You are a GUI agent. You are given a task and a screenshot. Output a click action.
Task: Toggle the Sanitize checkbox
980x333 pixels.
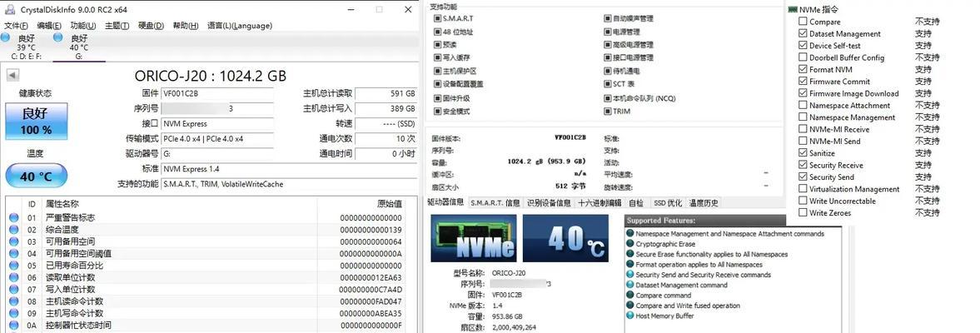click(803, 153)
